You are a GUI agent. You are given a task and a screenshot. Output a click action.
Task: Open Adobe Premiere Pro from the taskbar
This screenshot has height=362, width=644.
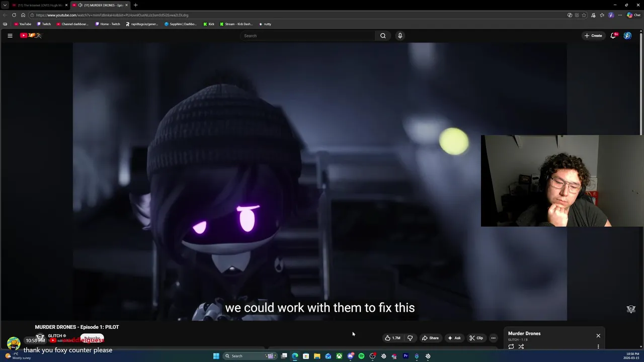(x=406, y=356)
